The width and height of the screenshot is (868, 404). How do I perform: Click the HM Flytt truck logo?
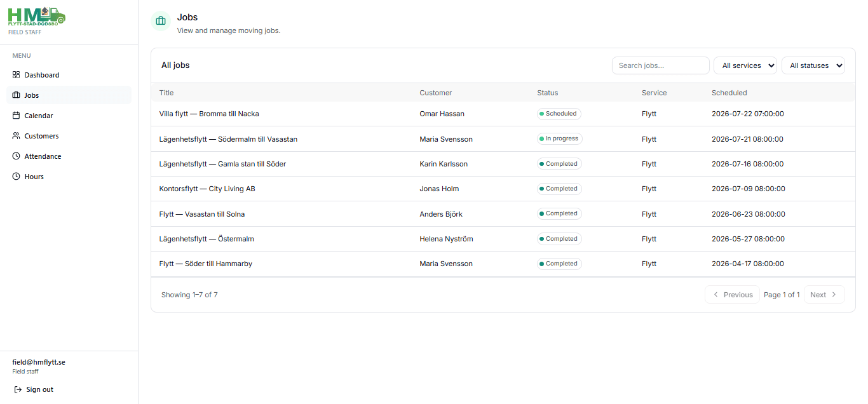pos(37,16)
